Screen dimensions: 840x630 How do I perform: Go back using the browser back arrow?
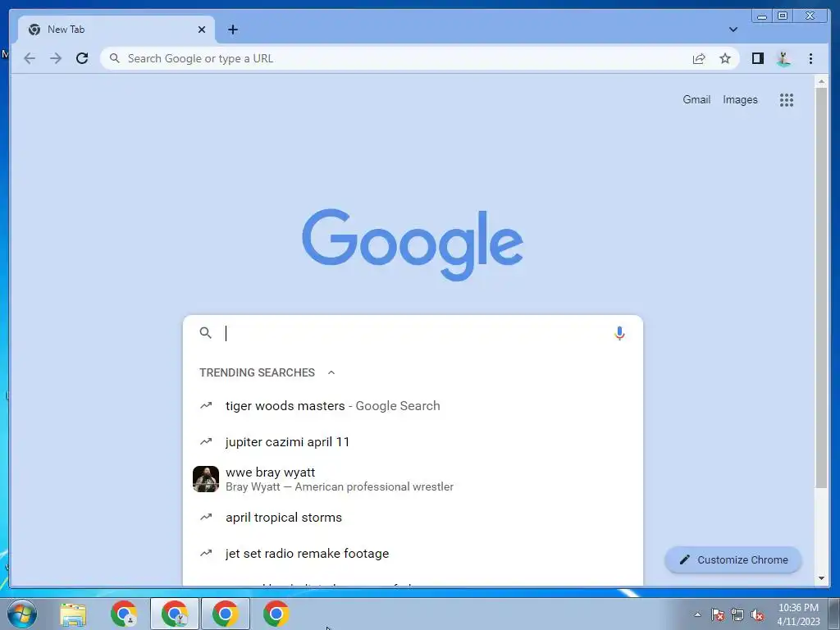30,58
